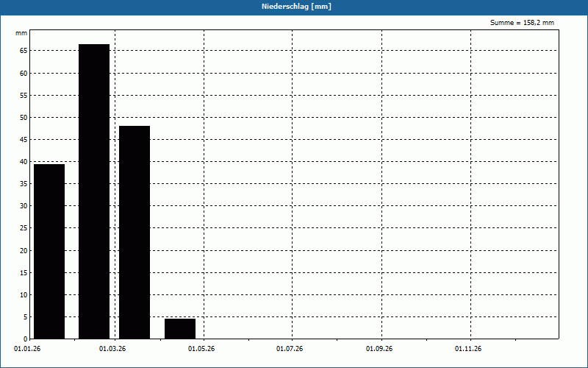Click the Summe = 158,2 mm label
This screenshot has width=588, height=368.
(522, 23)
